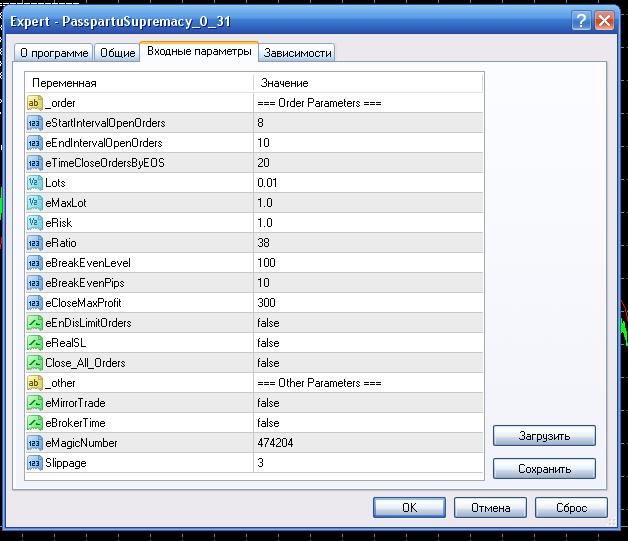Edit the eBreakEvenLevel value 100
628x541 pixels.
click(x=368, y=263)
